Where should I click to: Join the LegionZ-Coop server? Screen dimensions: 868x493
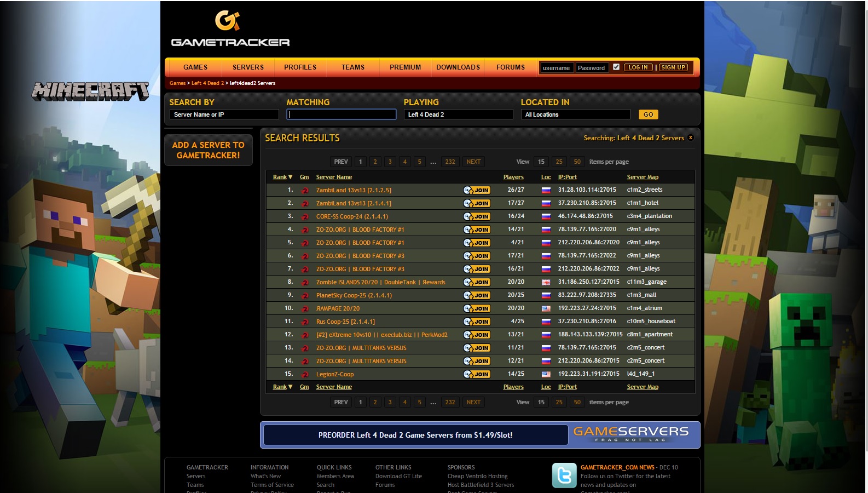[x=477, y=374]
